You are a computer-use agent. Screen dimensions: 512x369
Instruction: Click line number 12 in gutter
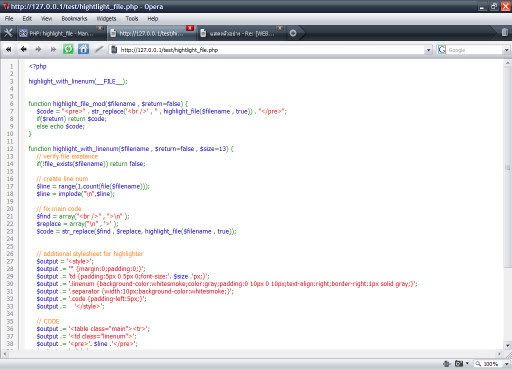coord(10,149)
